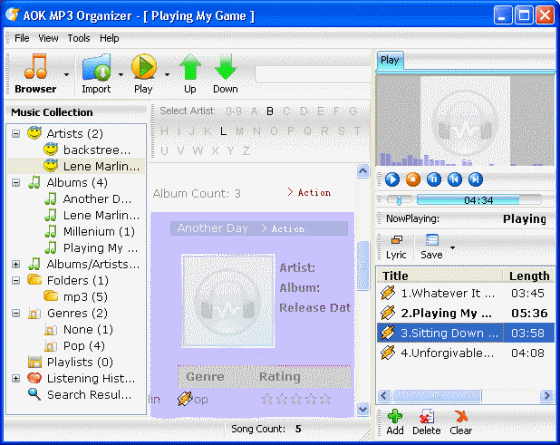Select song 3.Sitting Down ...
Viewport: 560px width, 445px height.
coord(465,333)
